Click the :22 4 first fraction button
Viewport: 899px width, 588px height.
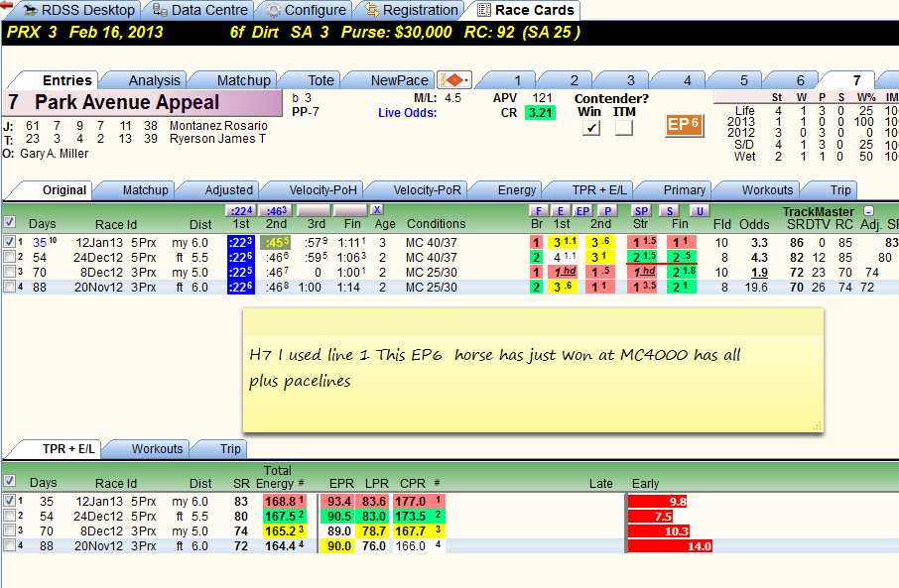point(240,210)
